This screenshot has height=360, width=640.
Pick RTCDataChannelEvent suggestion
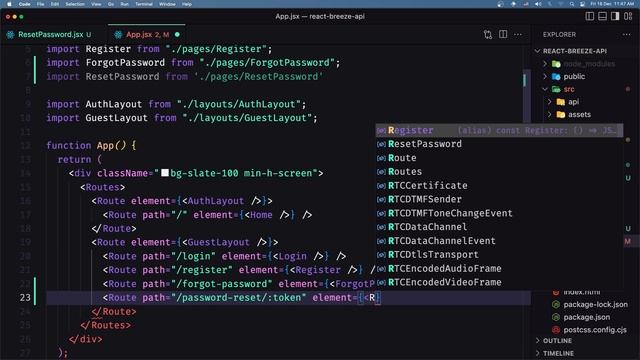499,241
